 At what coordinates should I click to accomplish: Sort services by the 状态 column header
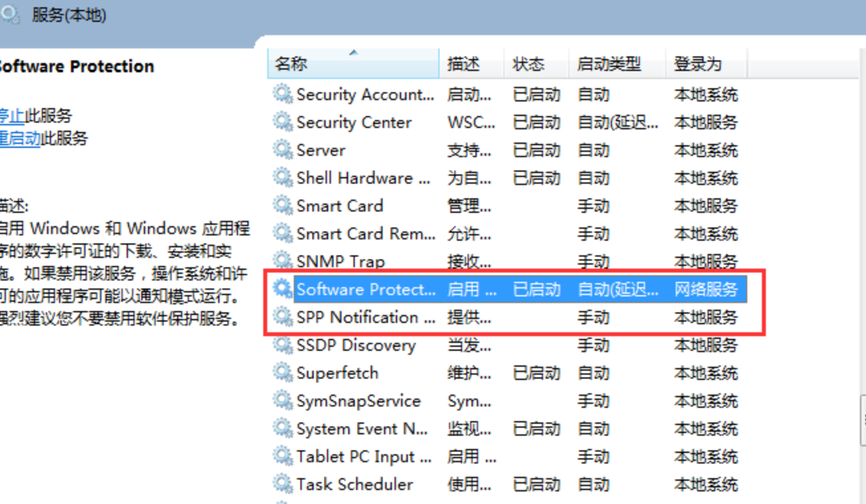tap(536, 64)
